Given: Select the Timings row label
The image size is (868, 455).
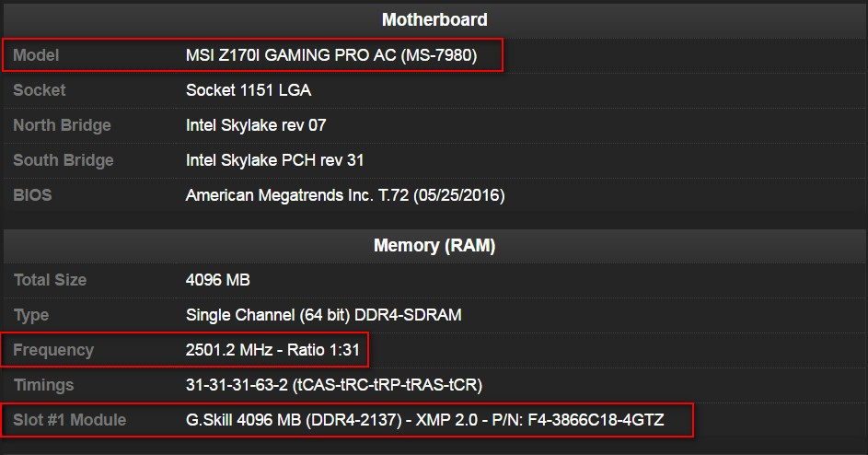Looking at the screenshot, I should 43,385.
